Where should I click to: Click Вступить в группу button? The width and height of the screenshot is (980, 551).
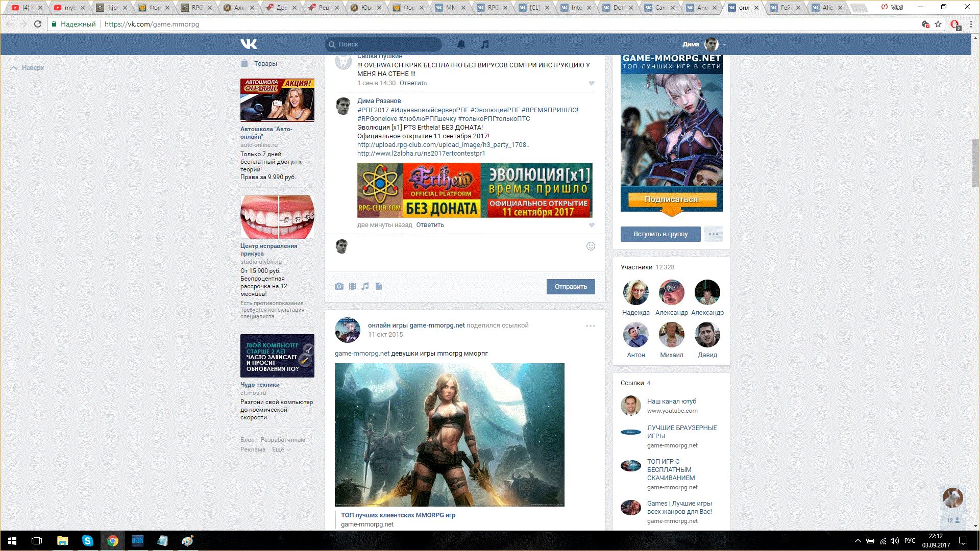pyautogui.click(x=660, y=234)
